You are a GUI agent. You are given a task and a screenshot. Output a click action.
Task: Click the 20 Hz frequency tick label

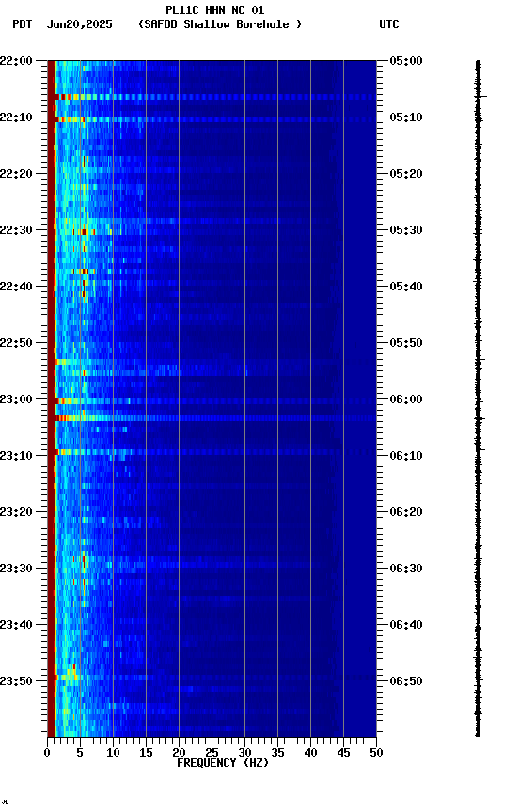[x=179, y=753]
